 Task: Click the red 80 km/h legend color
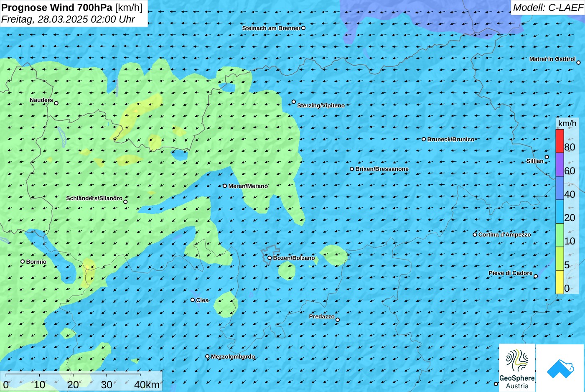click(x=560, y=141)
